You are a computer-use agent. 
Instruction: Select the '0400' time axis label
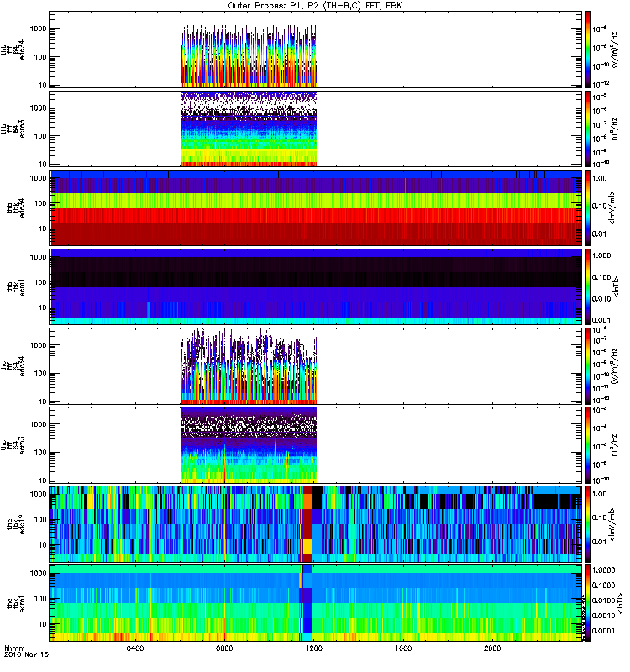coord(135,648)
